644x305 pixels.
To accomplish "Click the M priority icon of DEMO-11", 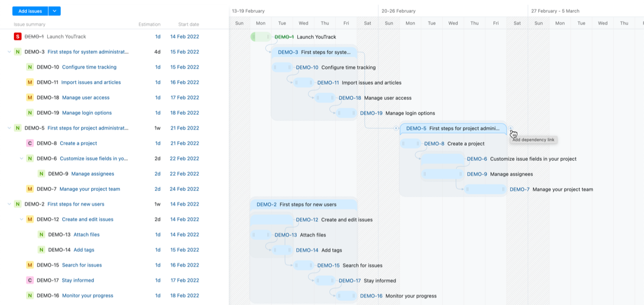I will [x=30, y=83].
